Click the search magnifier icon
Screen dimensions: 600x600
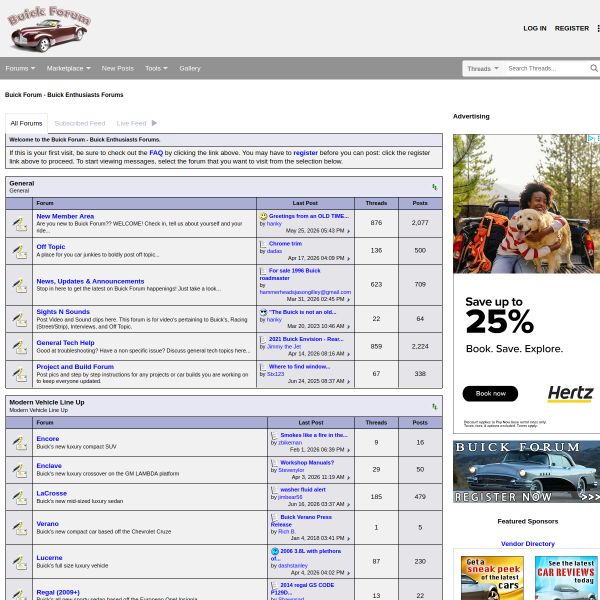tap(593, 68)
